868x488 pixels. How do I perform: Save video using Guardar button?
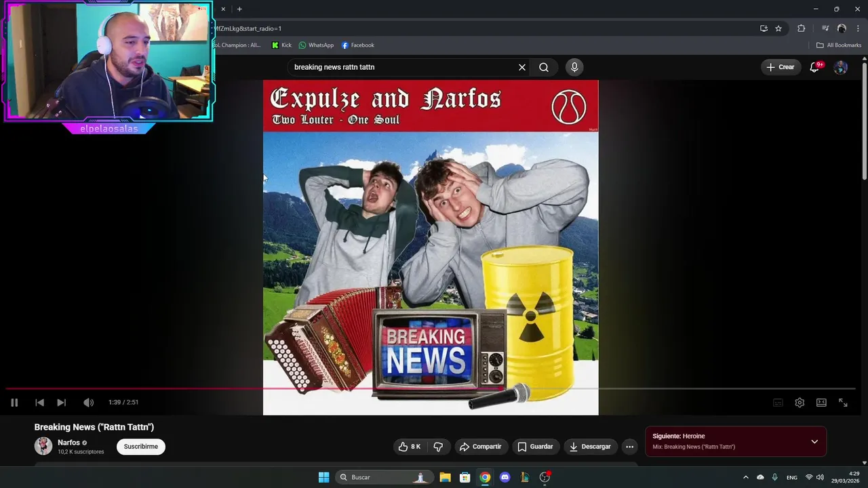[536, 447]
